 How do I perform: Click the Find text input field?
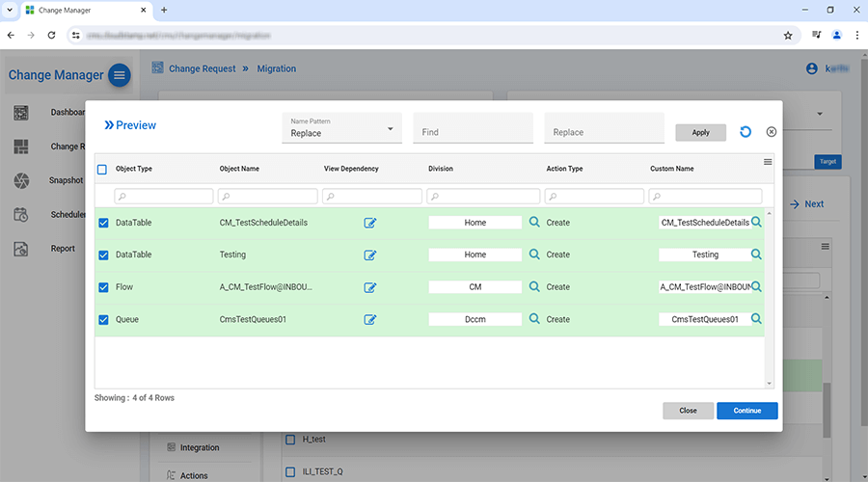(x=473, y=132)
